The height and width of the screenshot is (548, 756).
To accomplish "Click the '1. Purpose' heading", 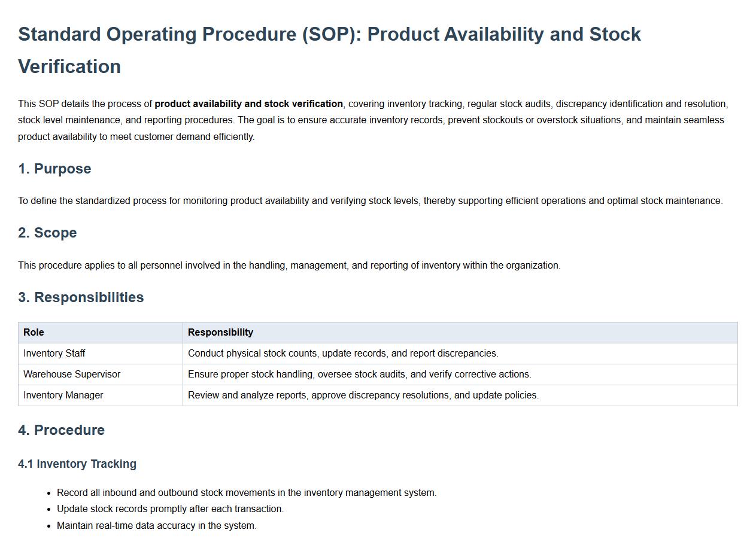I will (54, 169).
